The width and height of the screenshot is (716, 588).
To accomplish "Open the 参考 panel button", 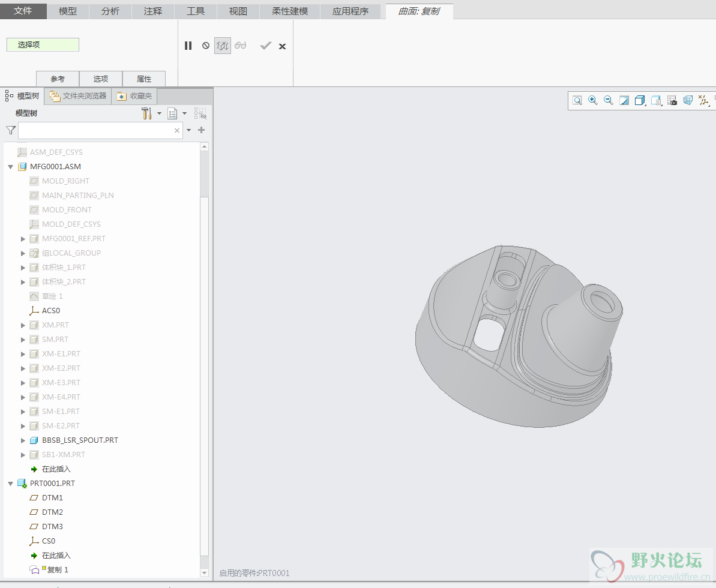I will tap(58, 79).
